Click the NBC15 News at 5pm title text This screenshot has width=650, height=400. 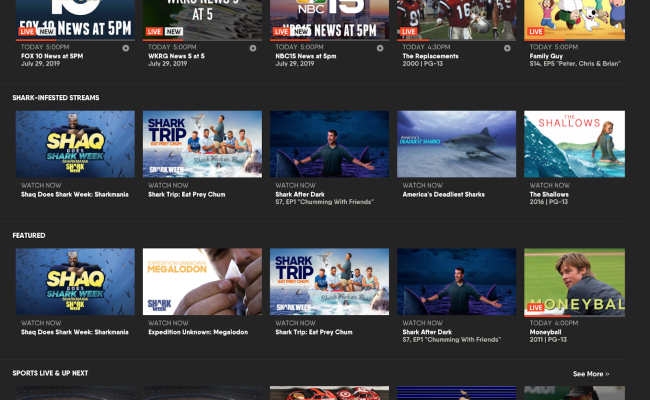point(306,56)
